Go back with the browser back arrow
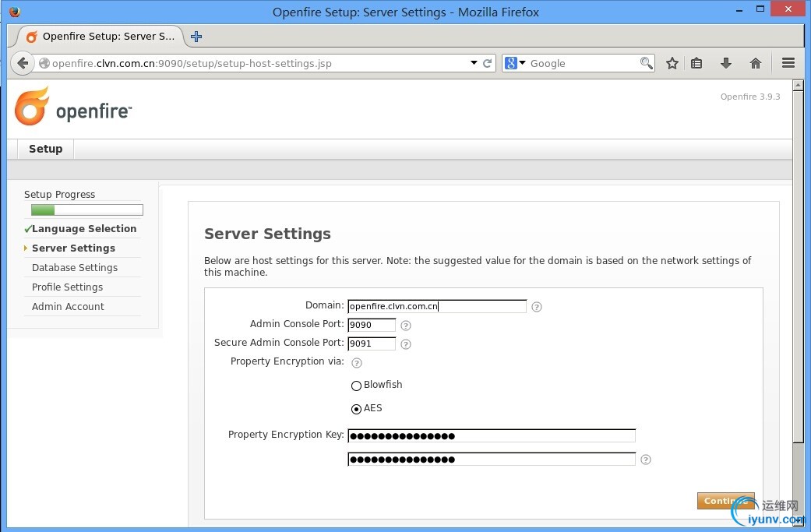 coord(23,63)
